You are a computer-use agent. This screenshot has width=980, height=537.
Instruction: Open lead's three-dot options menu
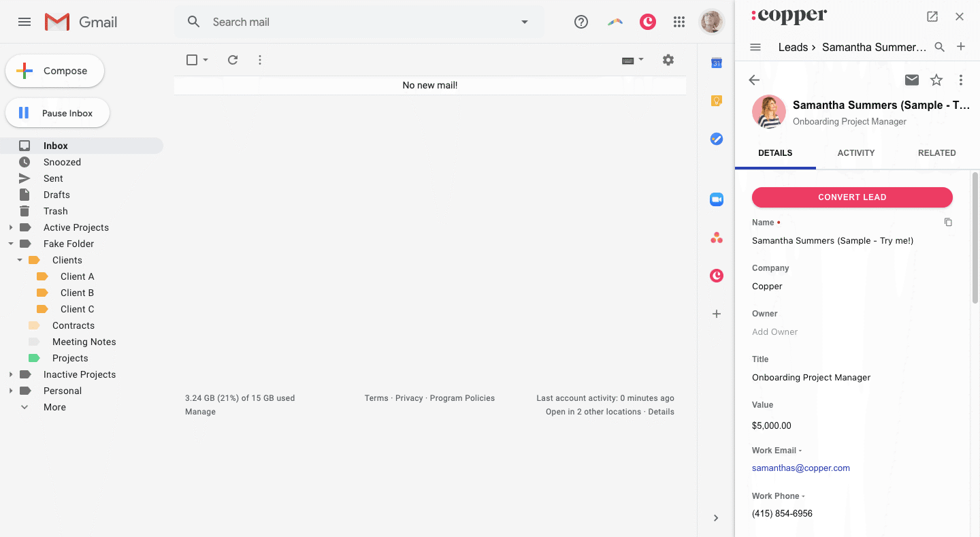(x=961, y=80)
